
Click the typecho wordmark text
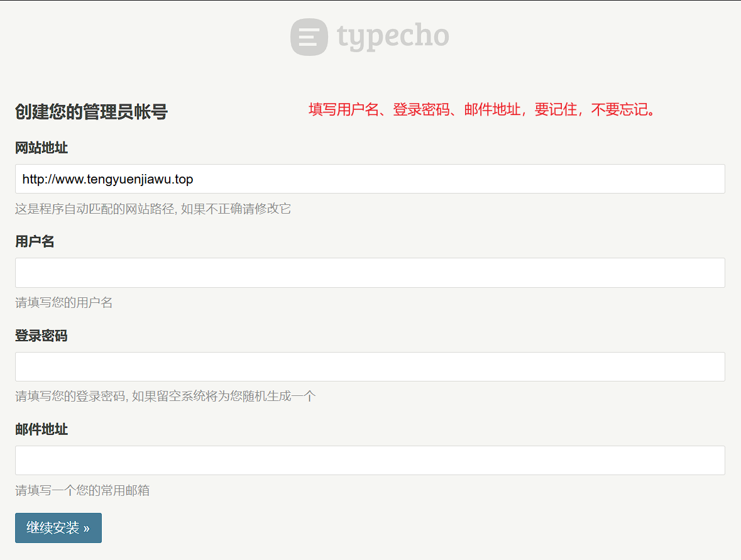pyautogui.click(x=393, y=36)
